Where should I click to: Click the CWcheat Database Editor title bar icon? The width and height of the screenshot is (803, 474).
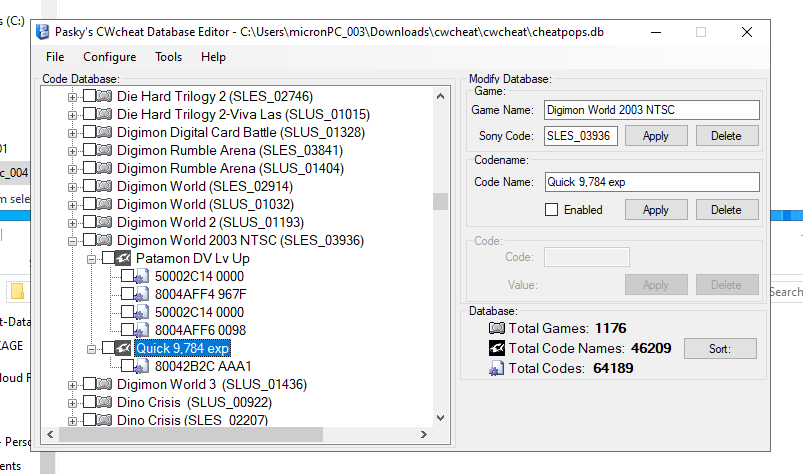pyautogui.click(x=43, y=32)
